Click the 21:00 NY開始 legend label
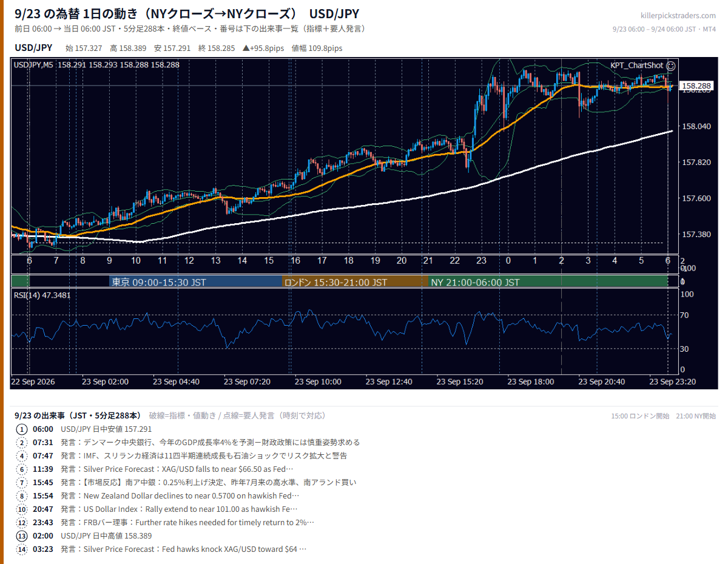728x564 pixels. 696,416
